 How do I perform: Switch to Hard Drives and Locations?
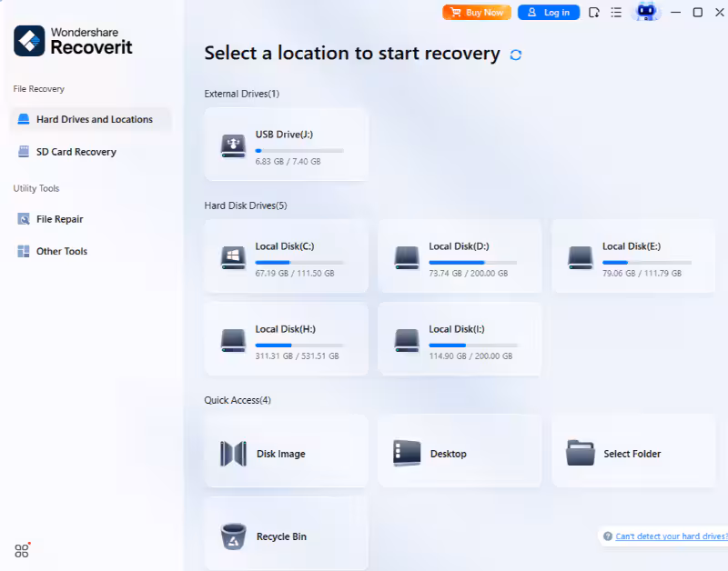(86, 119)
